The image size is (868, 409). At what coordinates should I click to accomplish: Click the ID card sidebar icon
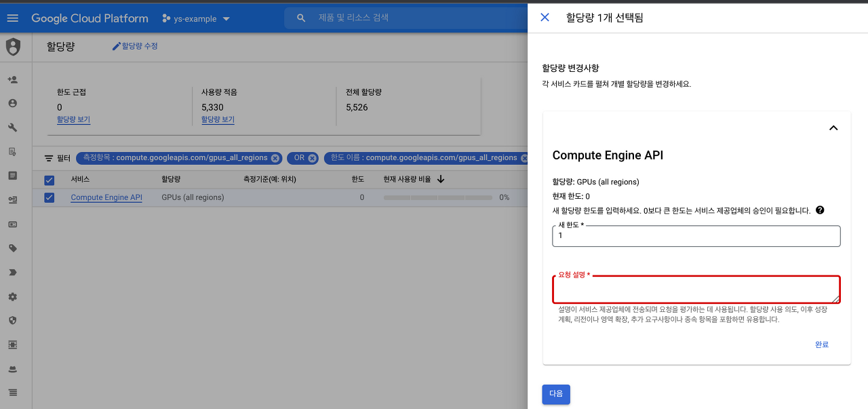(x=12, y=224)
